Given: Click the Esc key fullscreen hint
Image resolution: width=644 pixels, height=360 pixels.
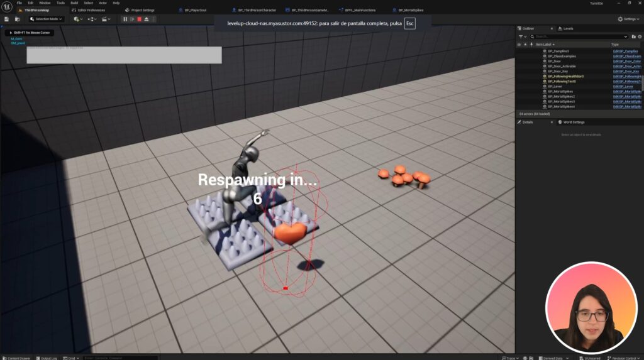Looking at the screenshot, I should click(409, 23).
